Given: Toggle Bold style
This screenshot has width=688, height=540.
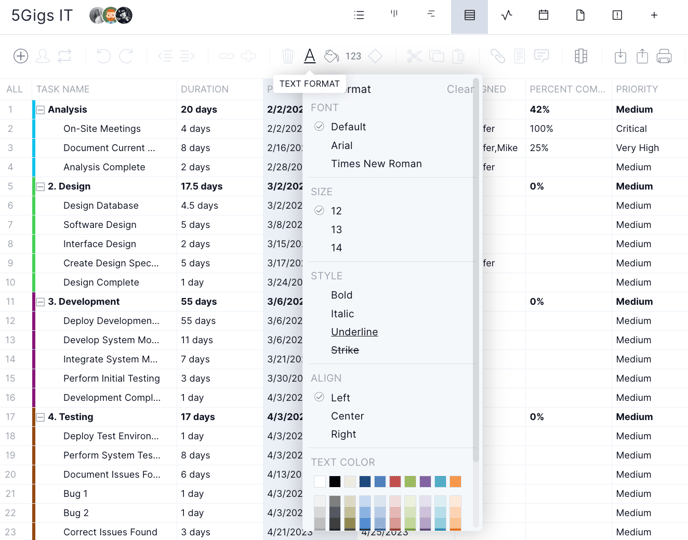Looking at the screenshot, I should point(341,295).
